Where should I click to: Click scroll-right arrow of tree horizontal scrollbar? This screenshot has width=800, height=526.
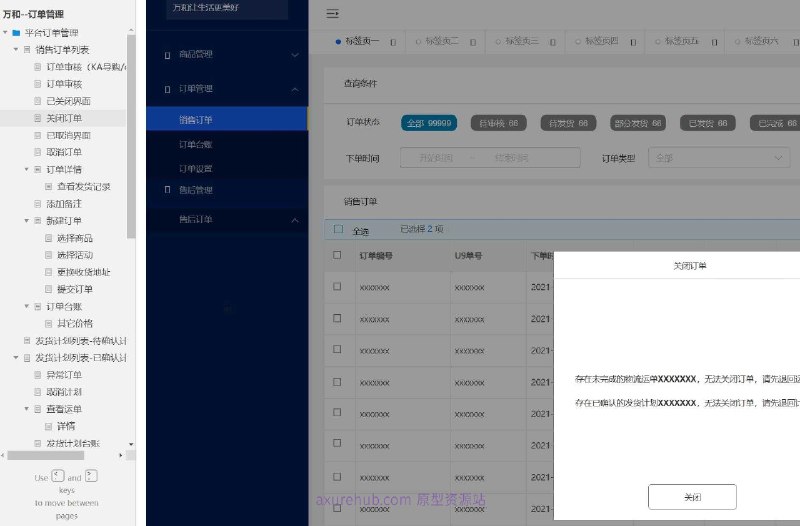click(121, 455)
